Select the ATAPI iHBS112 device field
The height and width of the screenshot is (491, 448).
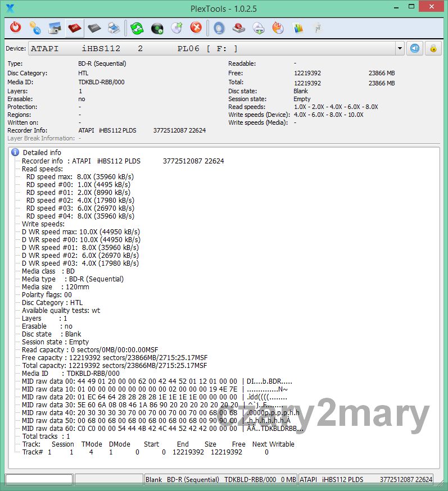click(x=212, y=48)
